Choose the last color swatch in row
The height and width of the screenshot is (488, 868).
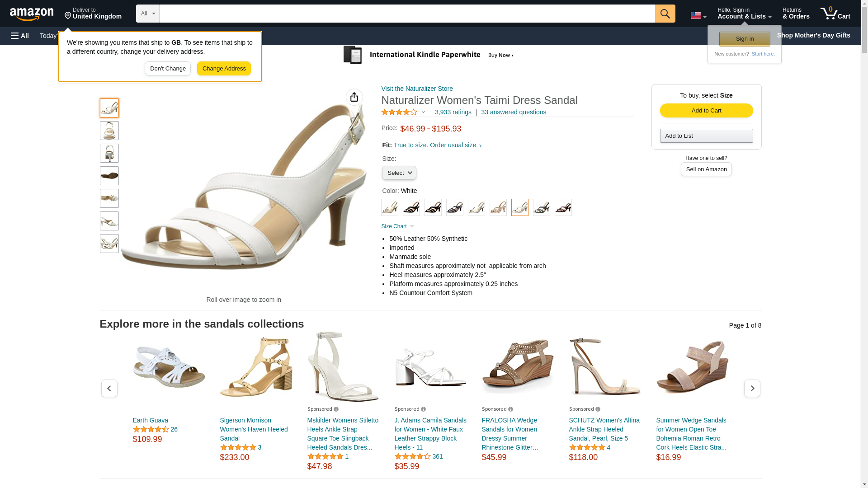563,207
